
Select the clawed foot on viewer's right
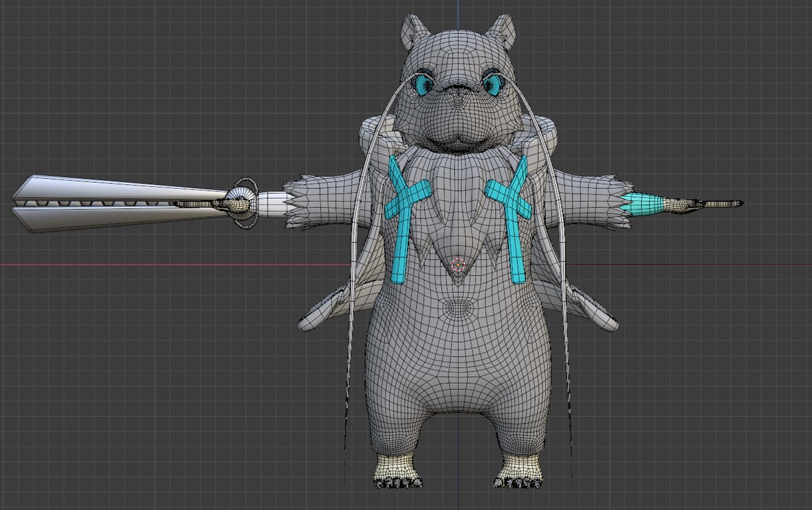click(519, 471)
